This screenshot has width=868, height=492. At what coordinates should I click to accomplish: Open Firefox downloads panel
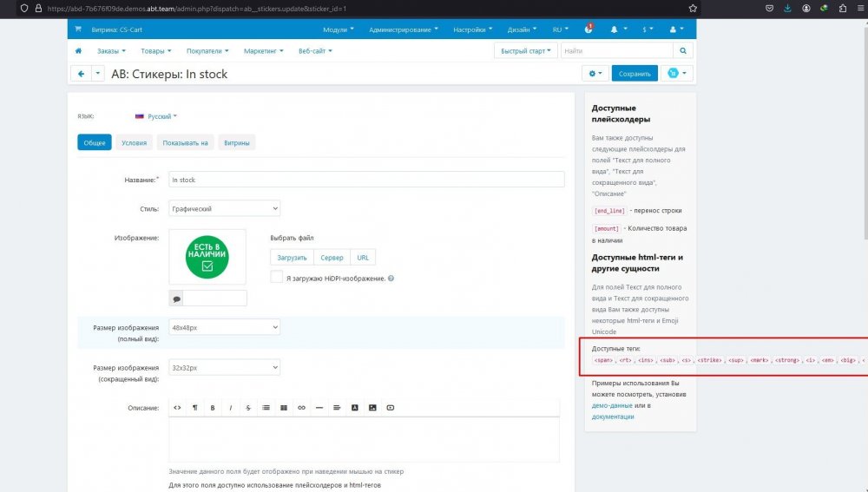(x=788, y=8)
